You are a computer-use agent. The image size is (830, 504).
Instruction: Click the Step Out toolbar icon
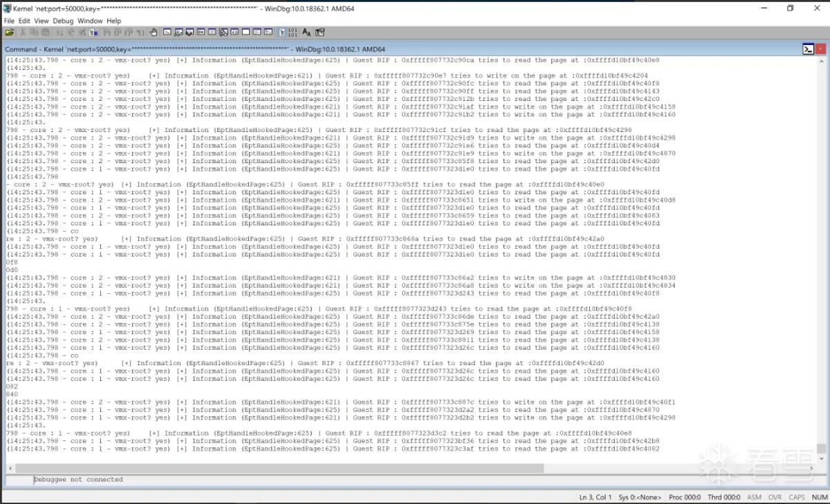point(129,32)
